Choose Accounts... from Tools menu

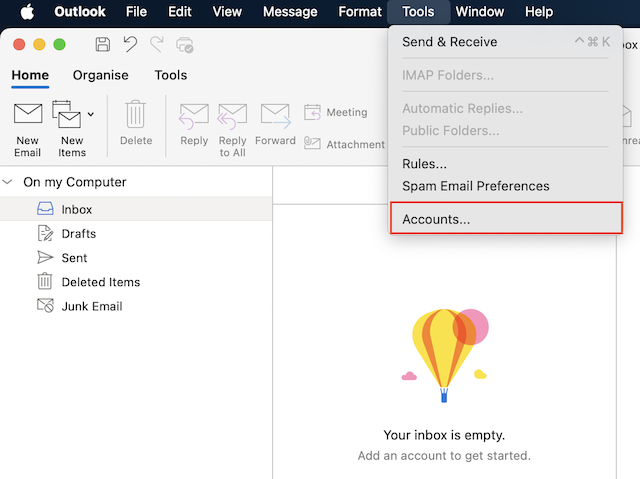click(506, 219)
